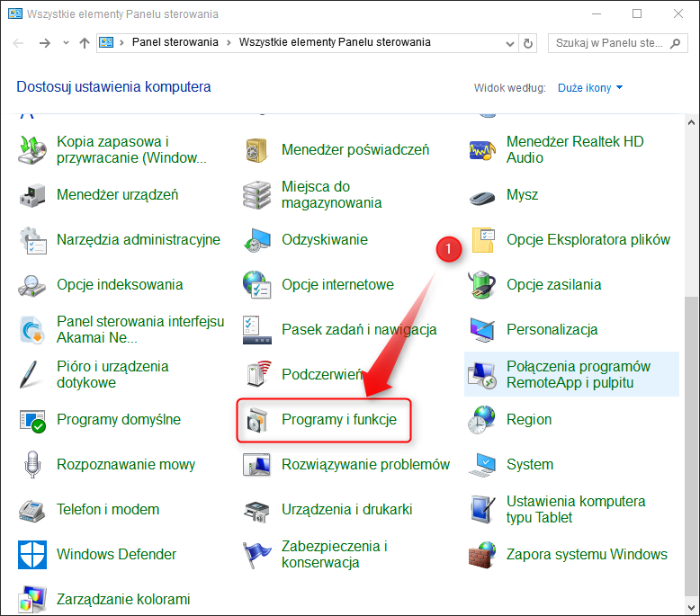
Task: Click the Zapora systemu Windows icon
Action: (x=482, y=555)
